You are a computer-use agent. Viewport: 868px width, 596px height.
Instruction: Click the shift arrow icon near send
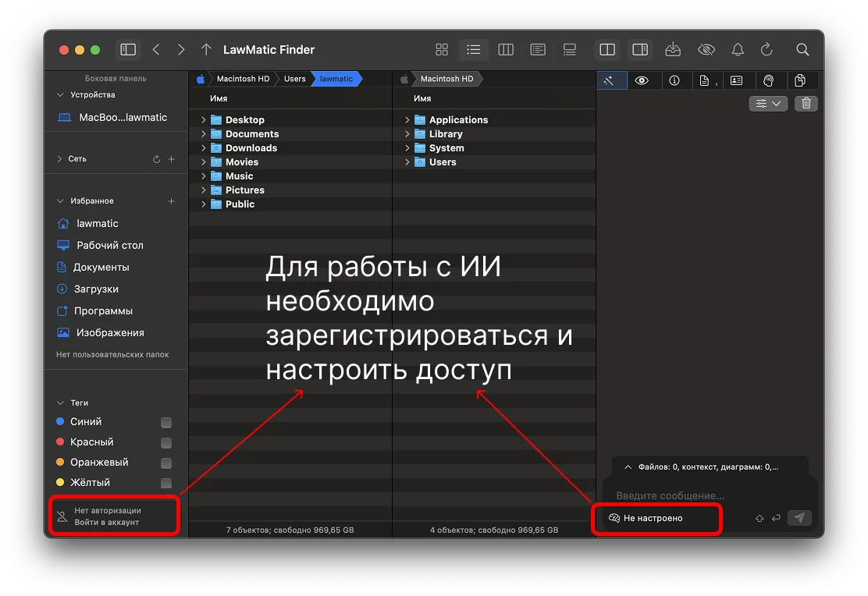(759, 519)
